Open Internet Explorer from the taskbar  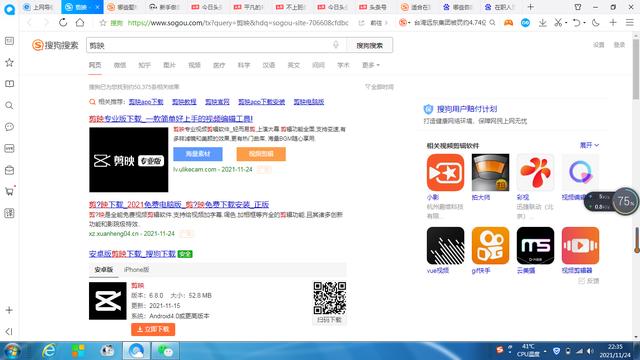(49, 351)
